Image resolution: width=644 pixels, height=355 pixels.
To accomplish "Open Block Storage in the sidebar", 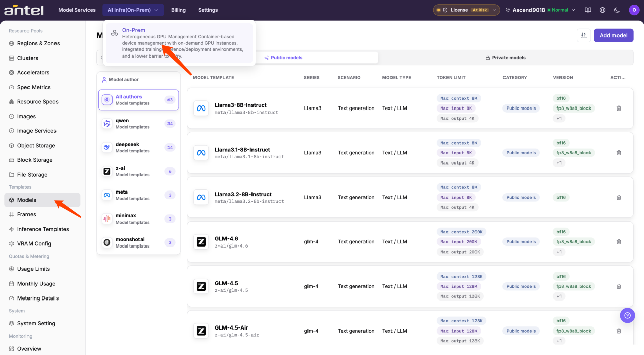I will pyautogui.click(x=42, y=160).
